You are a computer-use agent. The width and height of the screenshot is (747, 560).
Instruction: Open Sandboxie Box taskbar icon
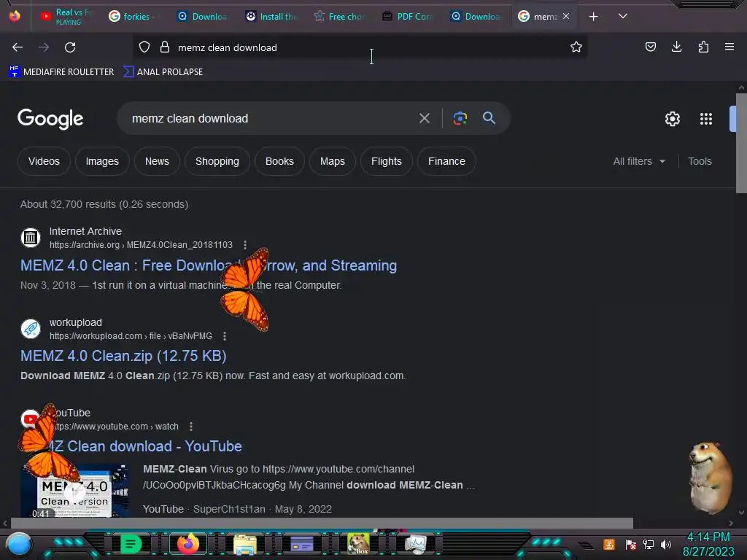(x=358, y=543)
